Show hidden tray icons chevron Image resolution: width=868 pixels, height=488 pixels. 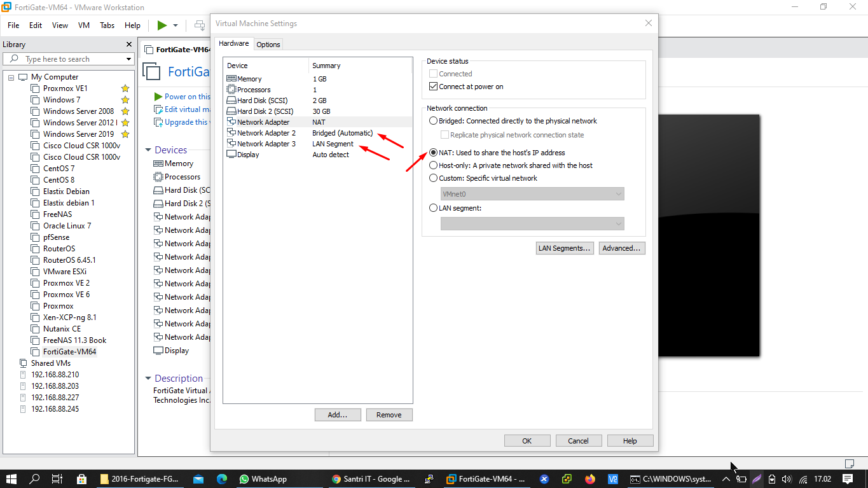pyautogui.click(x=726, y=479)
